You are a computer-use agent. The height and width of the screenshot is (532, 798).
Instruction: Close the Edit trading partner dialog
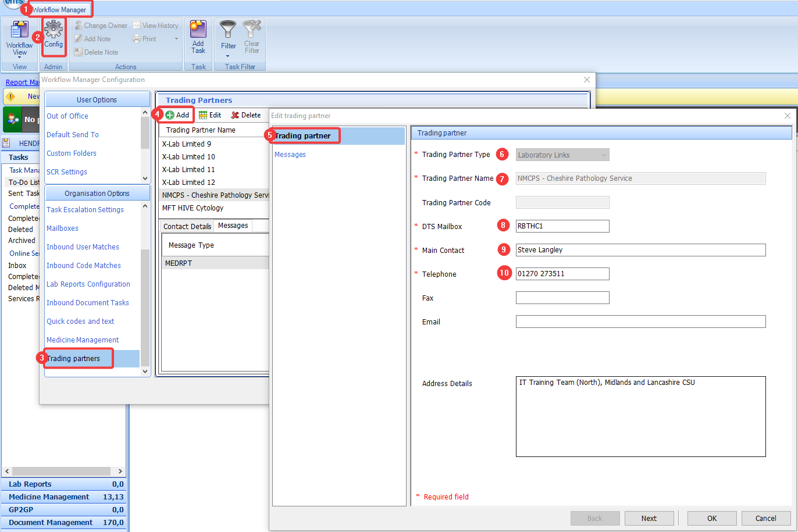[x=788, y=116]
